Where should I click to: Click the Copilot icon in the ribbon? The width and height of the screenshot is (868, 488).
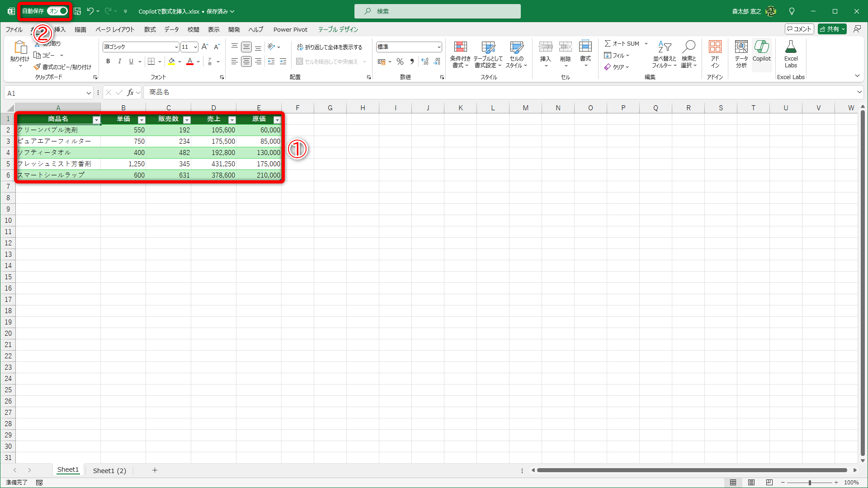click(761, 51)
